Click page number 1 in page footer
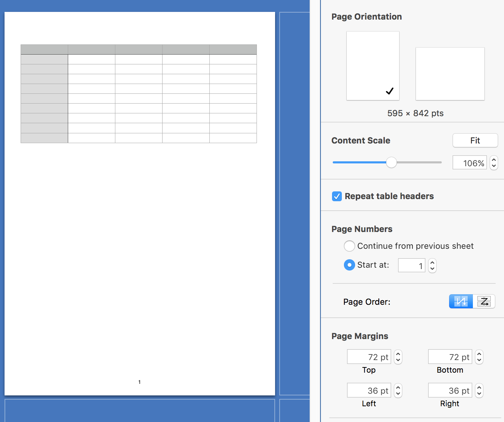Viewport: 504px width, 422px height. click(139, 382)
